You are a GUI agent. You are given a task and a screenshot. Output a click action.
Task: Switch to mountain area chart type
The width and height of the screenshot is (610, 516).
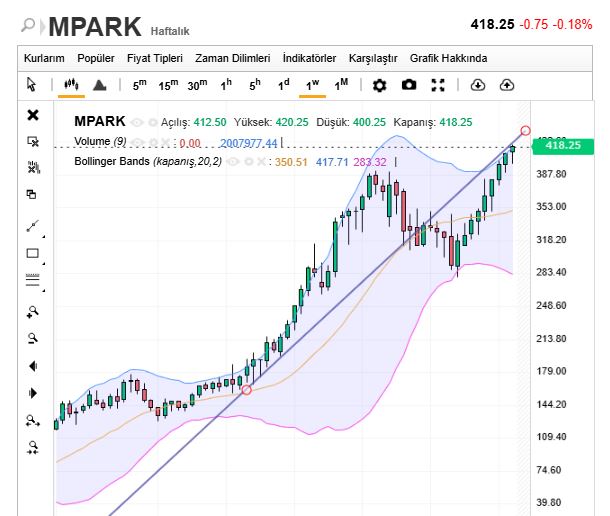[x=100, y=85]
